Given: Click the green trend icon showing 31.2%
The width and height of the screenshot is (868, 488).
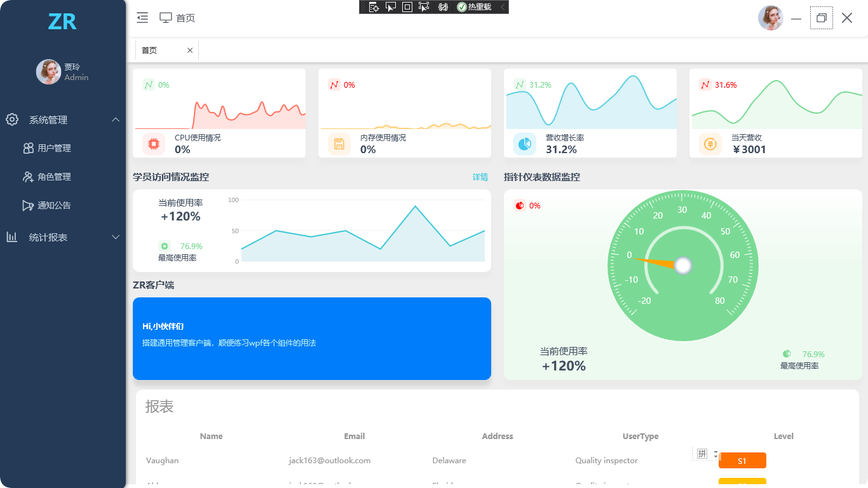Looking at the screenshot, I should [520, 85].
